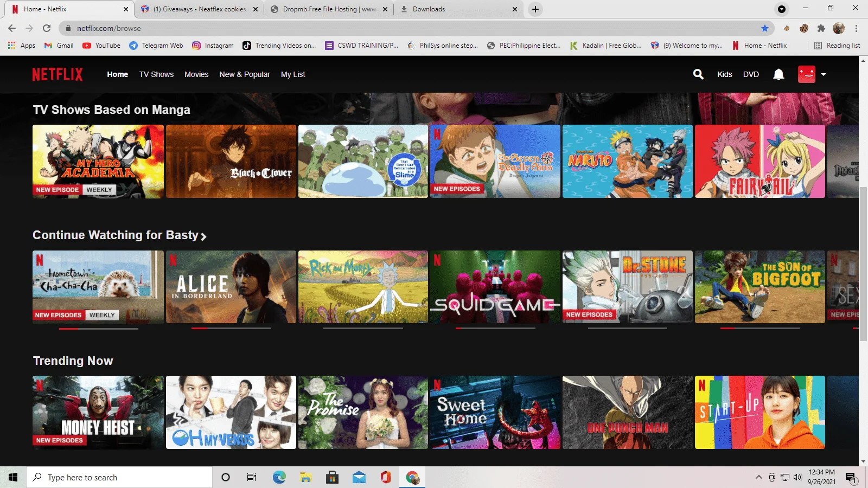Open the Naruto thumbnail
This screenshot has width=868, height=488.
tap(628, 162)
